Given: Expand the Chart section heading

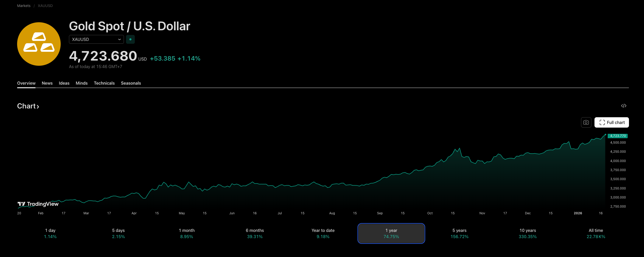Looking at the screenshot, I should tap(28, 106).
